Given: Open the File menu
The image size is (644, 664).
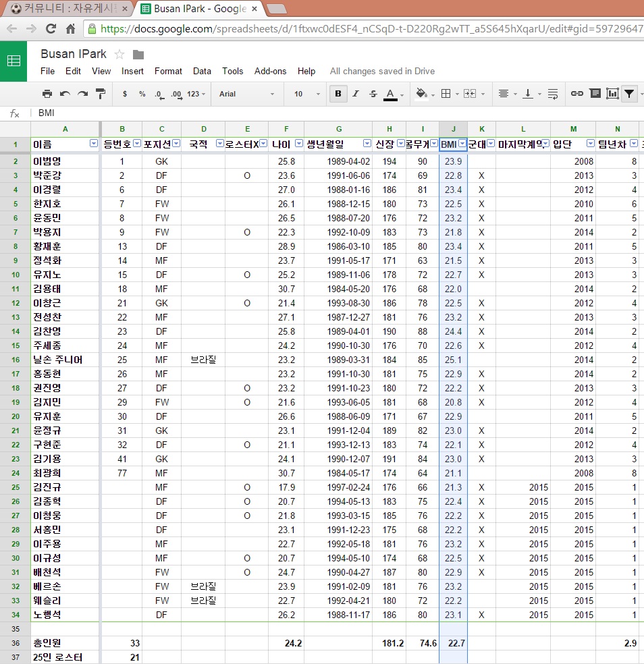Looking at the screenshot, I should [x=47, y=71].
